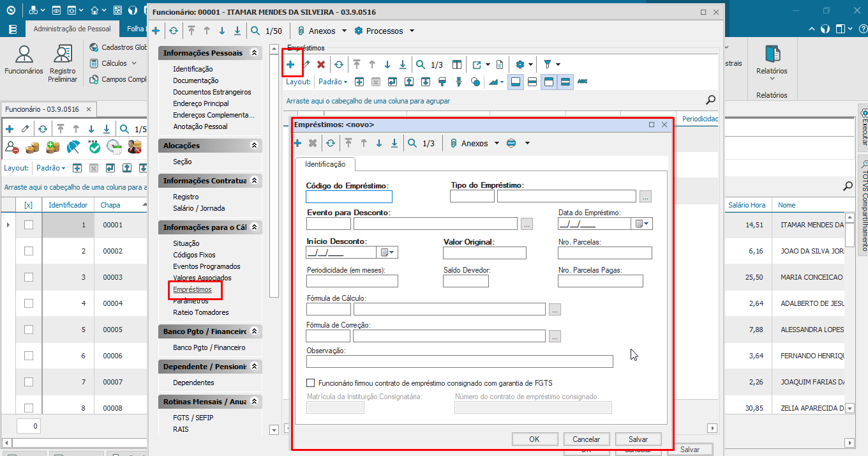Refresh the Empréstimos grid list
868x456 pixels.
339,65
